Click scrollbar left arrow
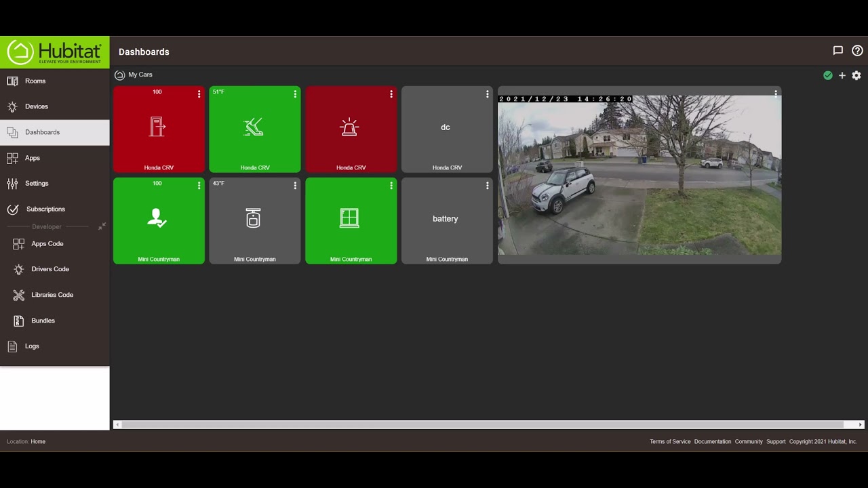The height and width of the screenshot is (488, 868). 117,425
